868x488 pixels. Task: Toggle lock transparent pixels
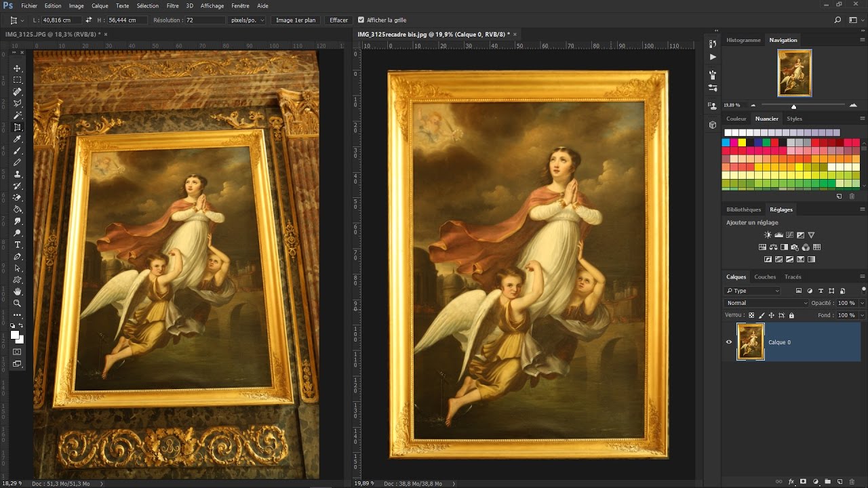[x=751, y=315]
